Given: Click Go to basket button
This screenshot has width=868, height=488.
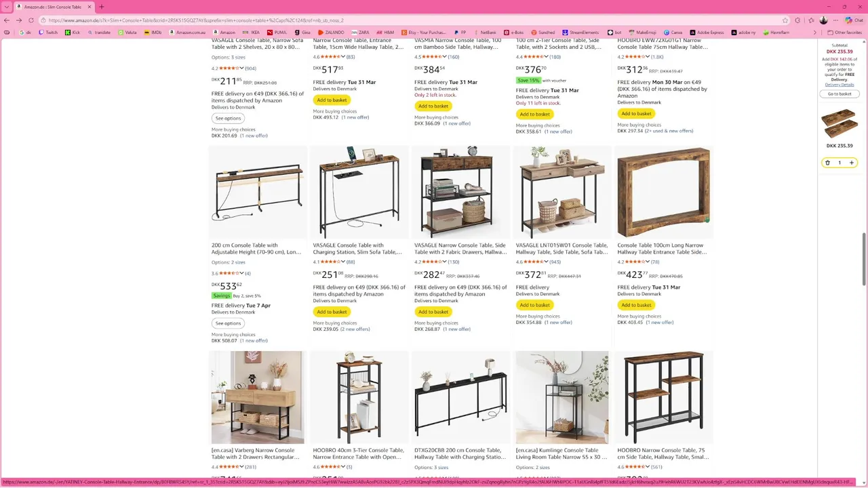Looking at the screenshot, I should [x=840, y=94].
